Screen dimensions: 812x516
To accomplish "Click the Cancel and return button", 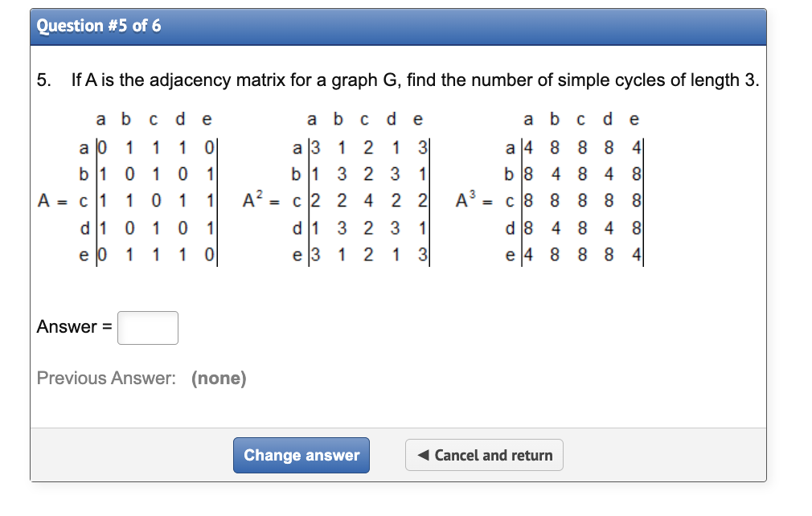I will pyautogui.click(x=484, y=455).
